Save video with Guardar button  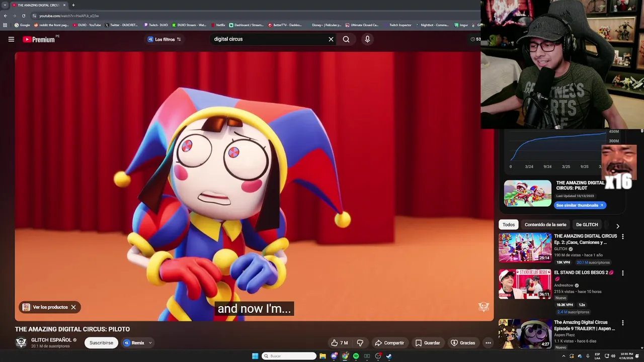click(427, 343)
